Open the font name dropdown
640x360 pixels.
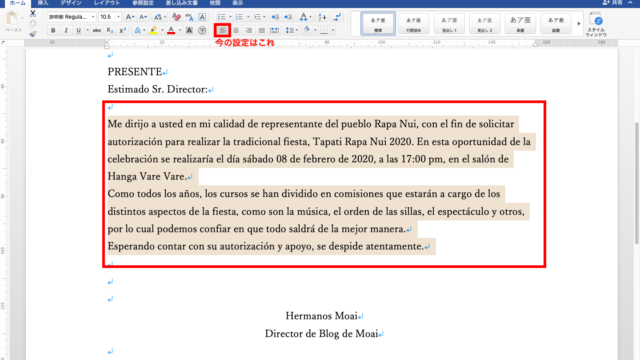tap(93, 17)
